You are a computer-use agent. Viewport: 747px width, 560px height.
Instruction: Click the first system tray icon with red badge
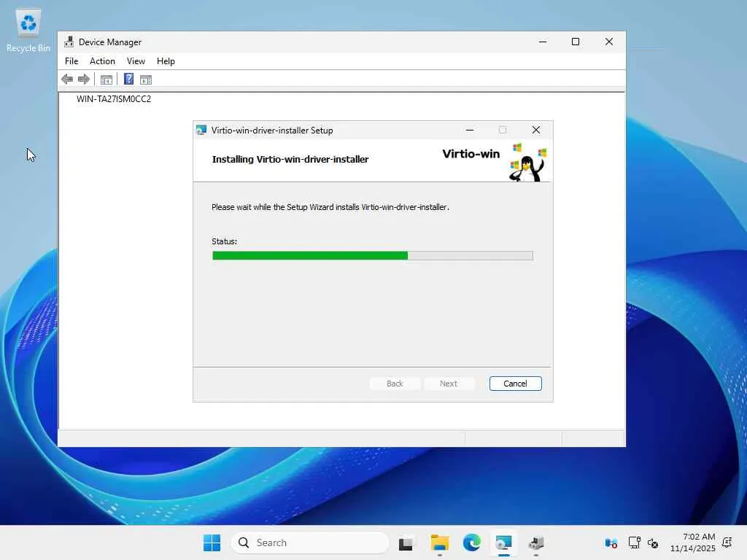pos(611,542)
